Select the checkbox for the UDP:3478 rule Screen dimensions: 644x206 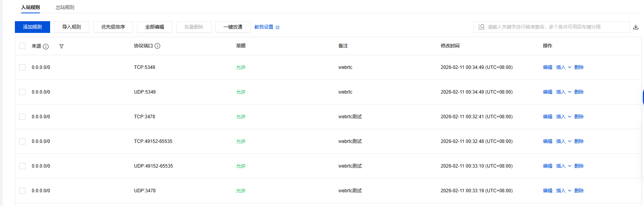22,191
